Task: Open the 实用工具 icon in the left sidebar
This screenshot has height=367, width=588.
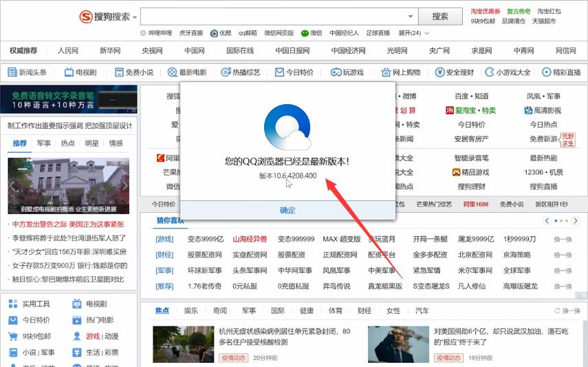Action: coord(13,304)
